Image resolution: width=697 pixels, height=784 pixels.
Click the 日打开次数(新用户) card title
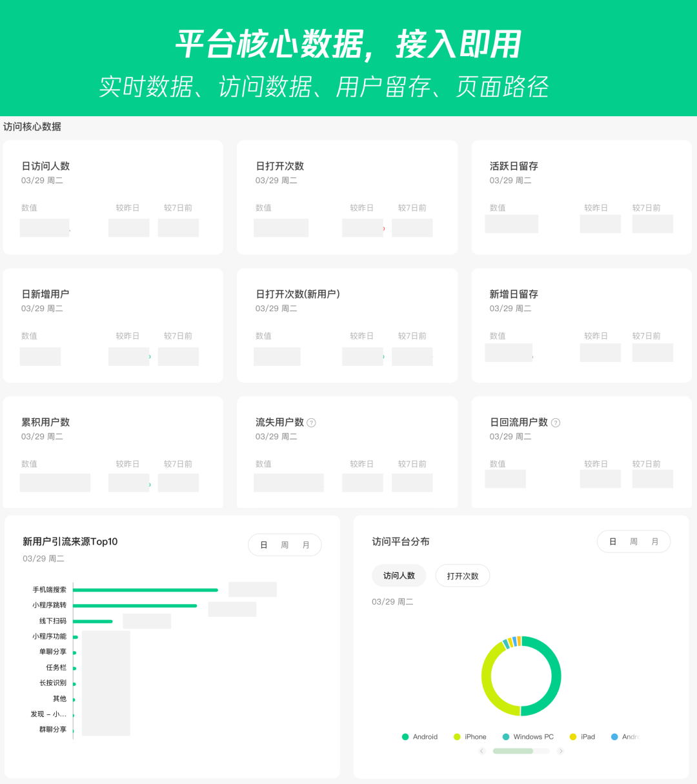(298, 294)
